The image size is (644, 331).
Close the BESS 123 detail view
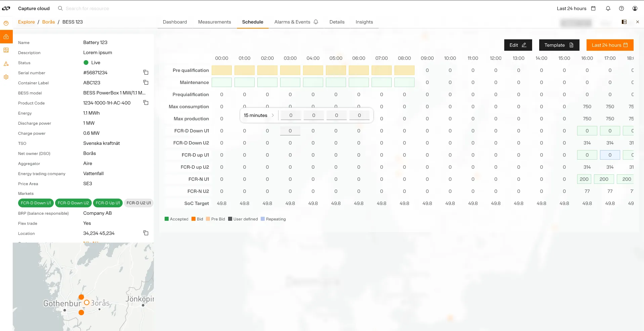tap(638, 22)
